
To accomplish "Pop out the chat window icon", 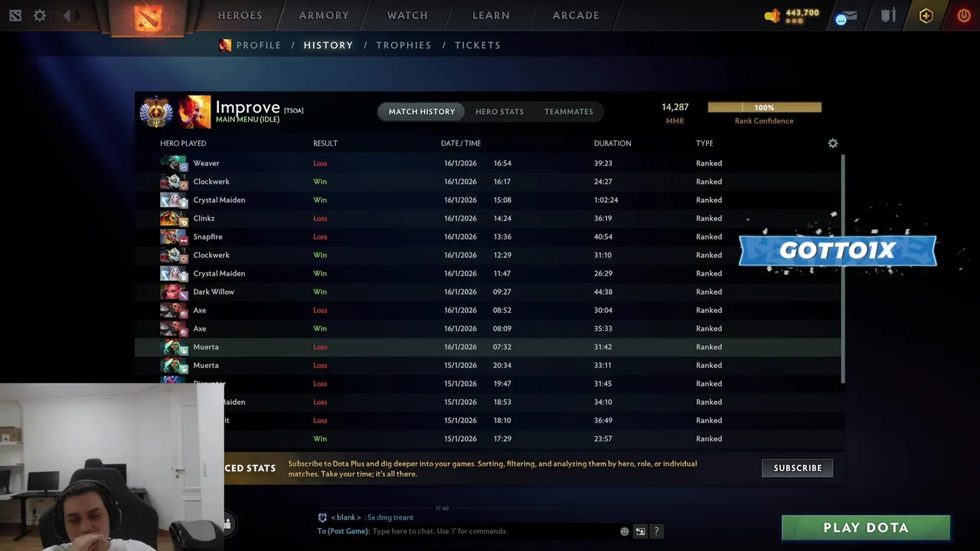I will [x=641, y=531].
